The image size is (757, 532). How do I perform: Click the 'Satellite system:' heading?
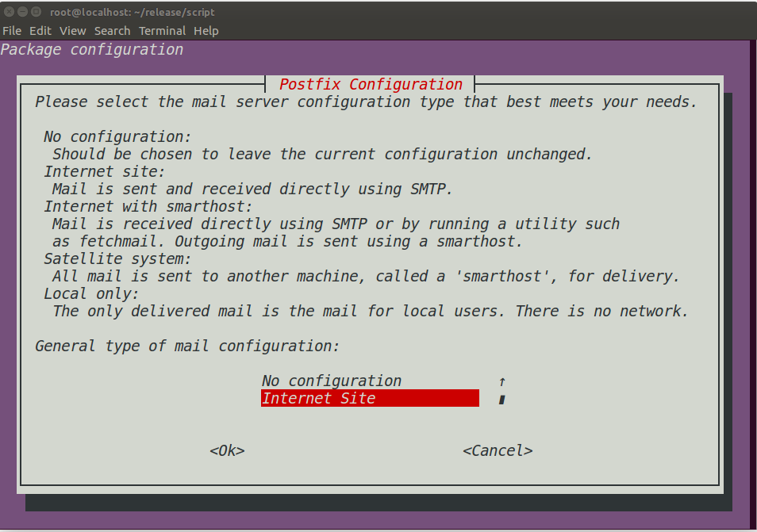[117, 258]
